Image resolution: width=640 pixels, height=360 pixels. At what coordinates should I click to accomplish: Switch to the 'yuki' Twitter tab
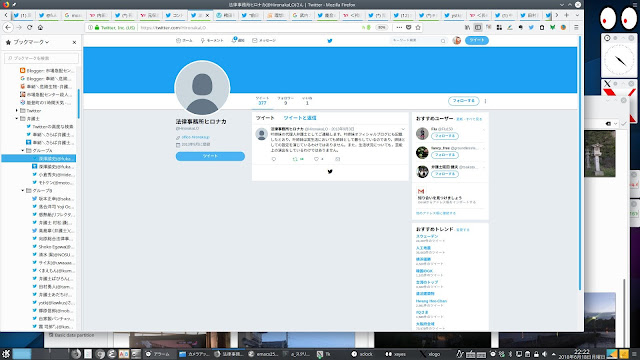[x=453, y=16]
